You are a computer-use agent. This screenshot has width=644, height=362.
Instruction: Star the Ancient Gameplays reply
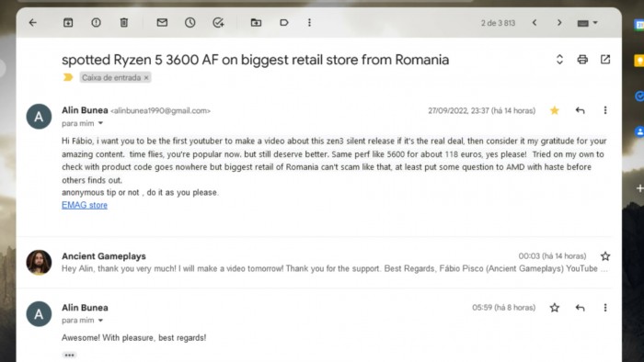tap(605, 256)
